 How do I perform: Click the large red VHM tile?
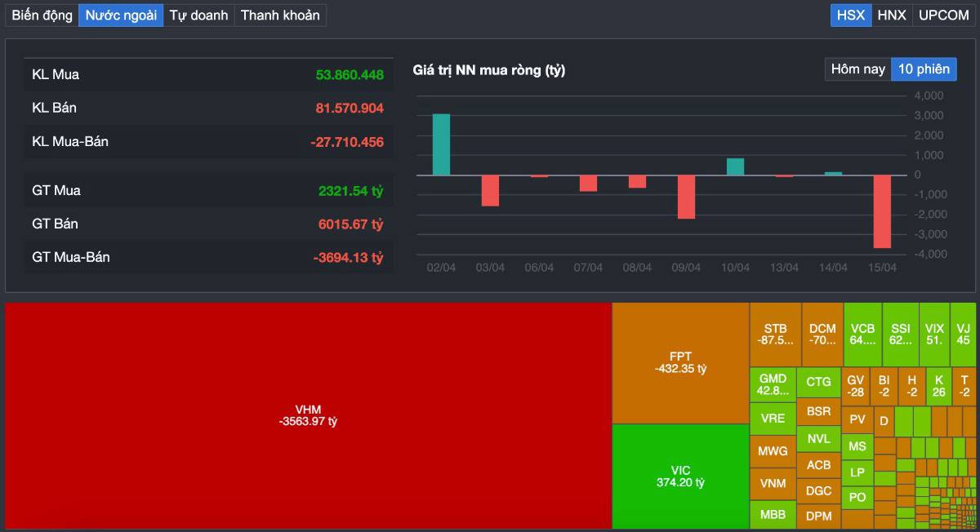(306, 416)
